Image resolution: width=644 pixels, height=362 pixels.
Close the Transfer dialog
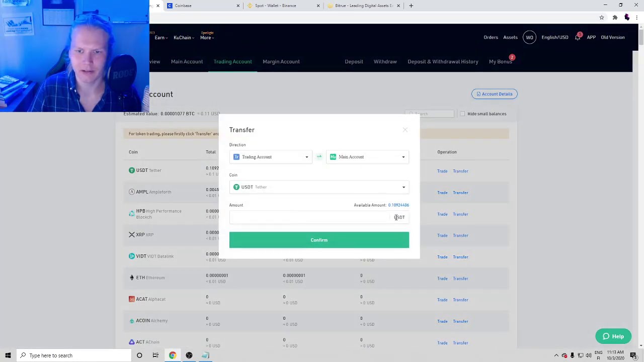tap(405, 130)
